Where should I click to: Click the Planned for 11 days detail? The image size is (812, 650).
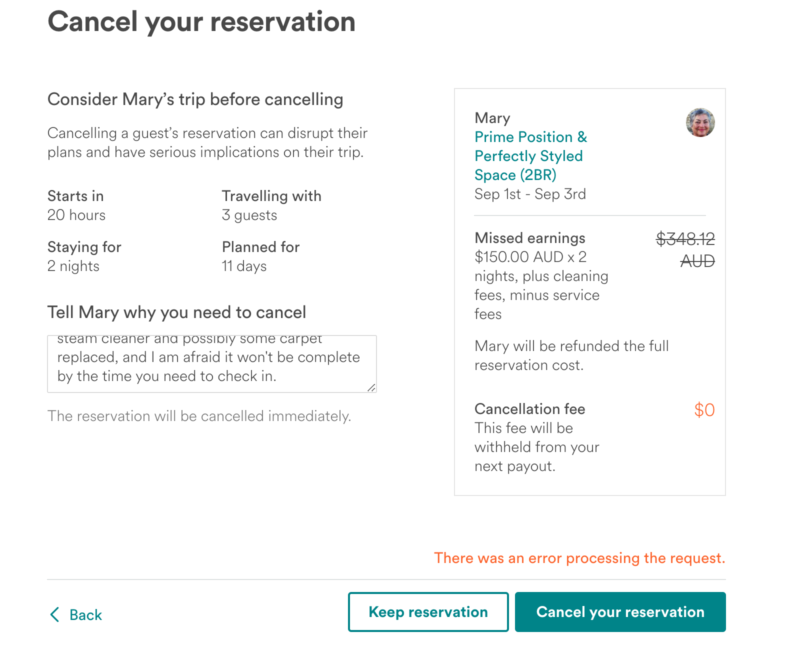[260, 256]
